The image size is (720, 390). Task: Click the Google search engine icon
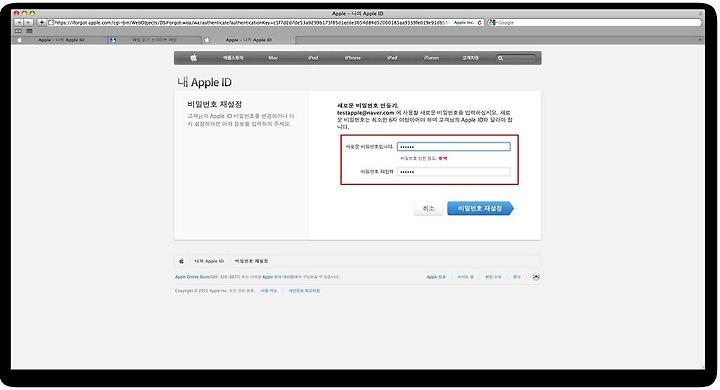[493, 23]
